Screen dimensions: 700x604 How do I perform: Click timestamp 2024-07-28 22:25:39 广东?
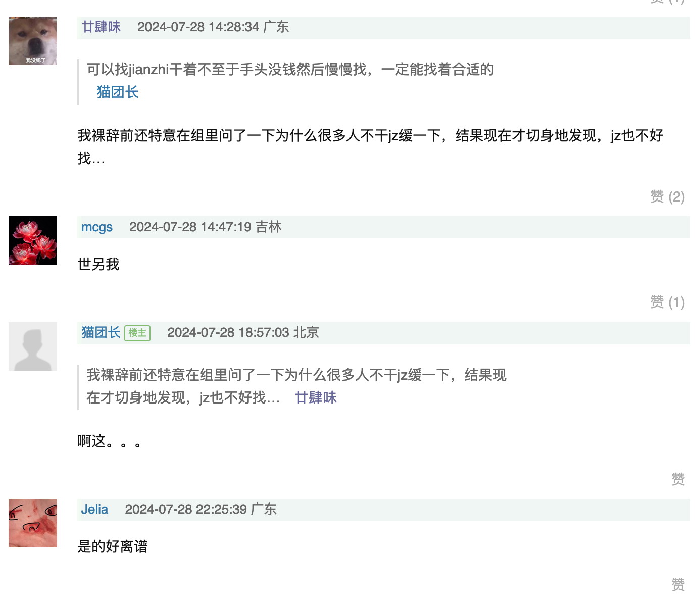(x=201, y=509)
